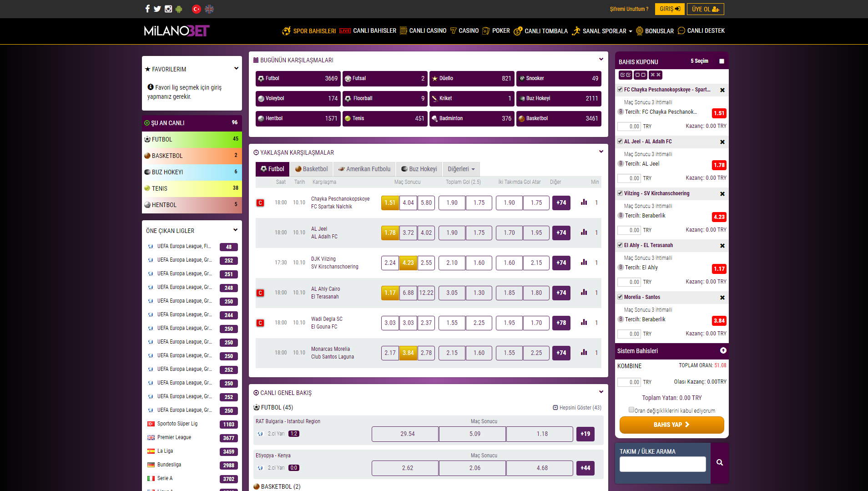The image size is (868, 491).
Task: Switch to the Basketbol tab
Action: tap(311, 169)
